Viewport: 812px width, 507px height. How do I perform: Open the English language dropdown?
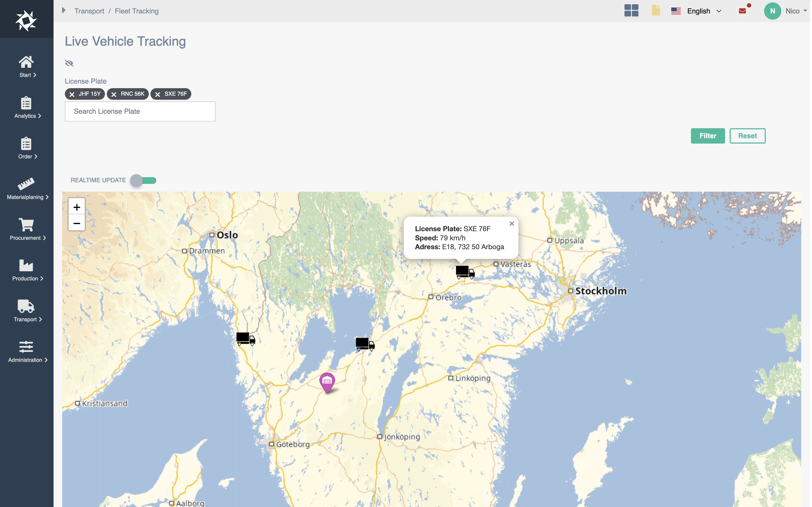coord(697,11)
